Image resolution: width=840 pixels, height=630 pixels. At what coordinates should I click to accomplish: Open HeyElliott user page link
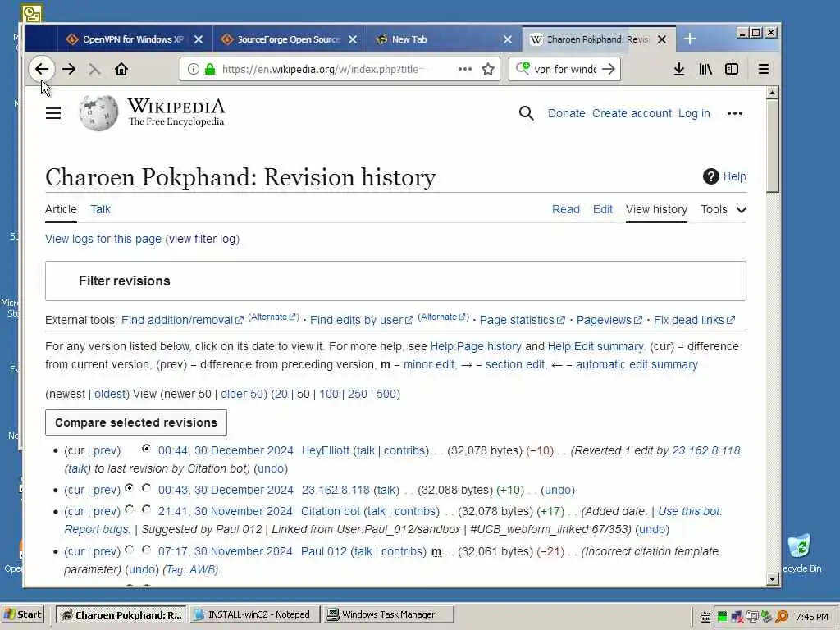click(325, 451)
